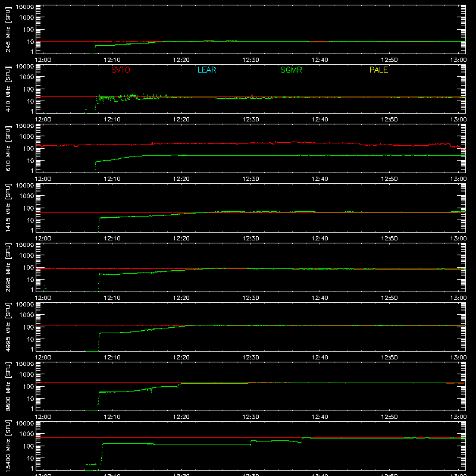Click 13:00 tick under the 245 MHz plot
The height and width of the screenshot is (476, 476).
(x=458, y=60)
